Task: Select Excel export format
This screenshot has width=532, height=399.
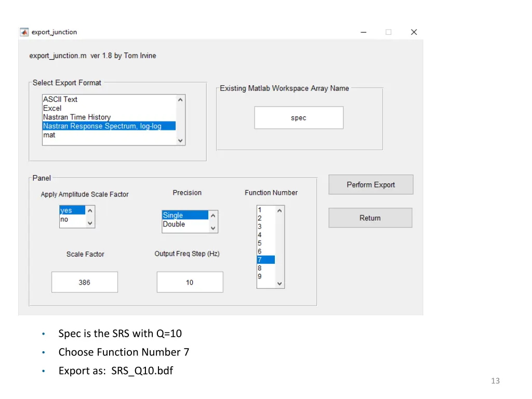Action: point(109,108)
